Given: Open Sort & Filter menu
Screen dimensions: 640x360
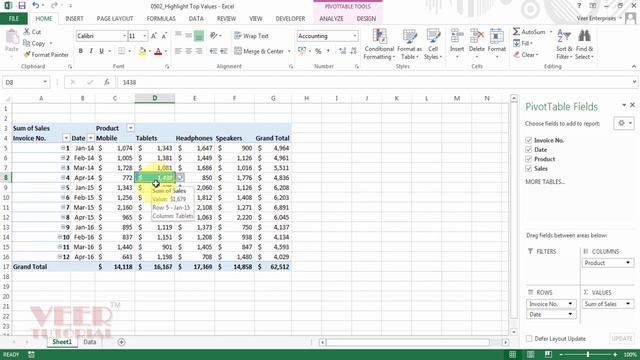Looking at the screenshot, I should [564, 45].
